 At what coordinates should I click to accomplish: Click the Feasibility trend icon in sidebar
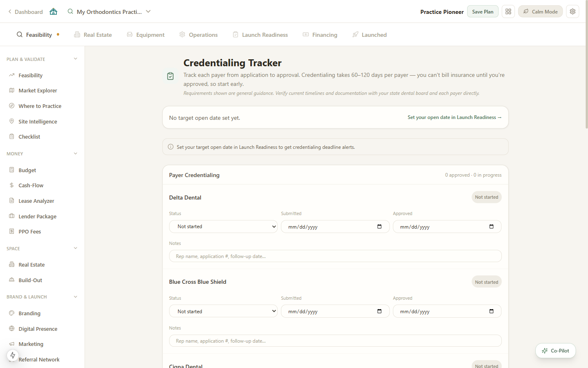click(12, 75)
